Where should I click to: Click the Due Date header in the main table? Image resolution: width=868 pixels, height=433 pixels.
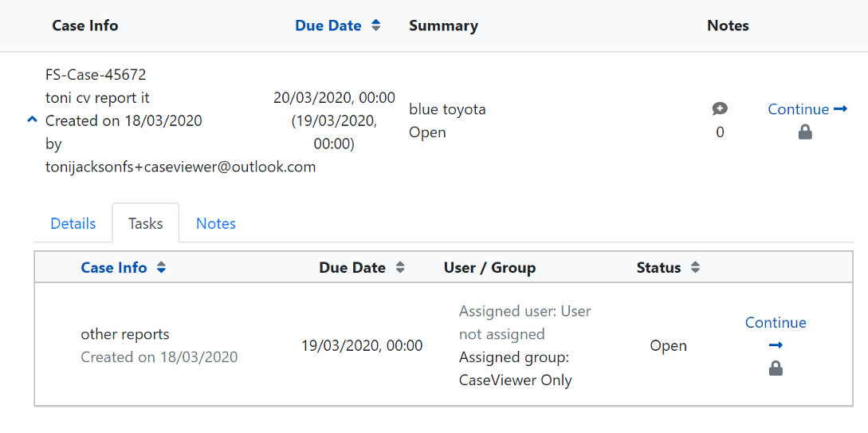click(x=328, y=26)
